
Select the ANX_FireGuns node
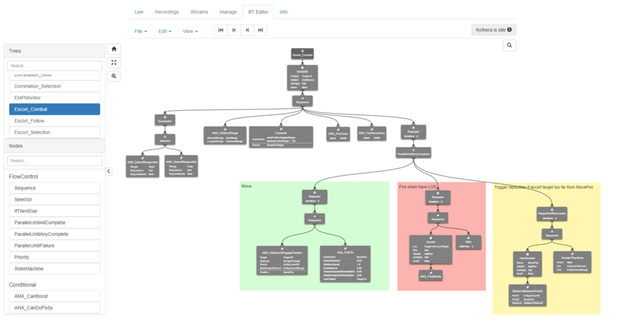click(339, 134)
